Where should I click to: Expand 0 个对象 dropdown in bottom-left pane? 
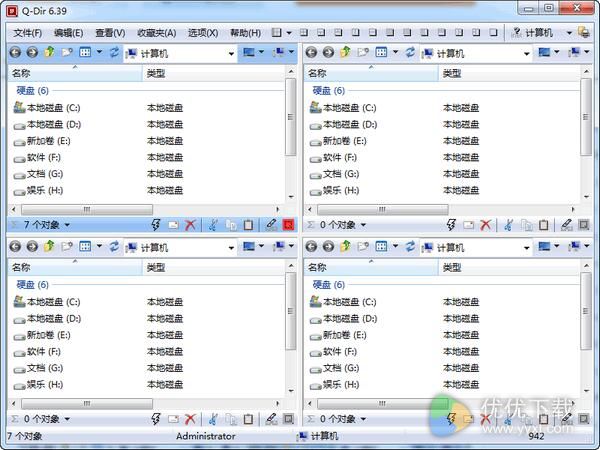click(x=67, y=419)
